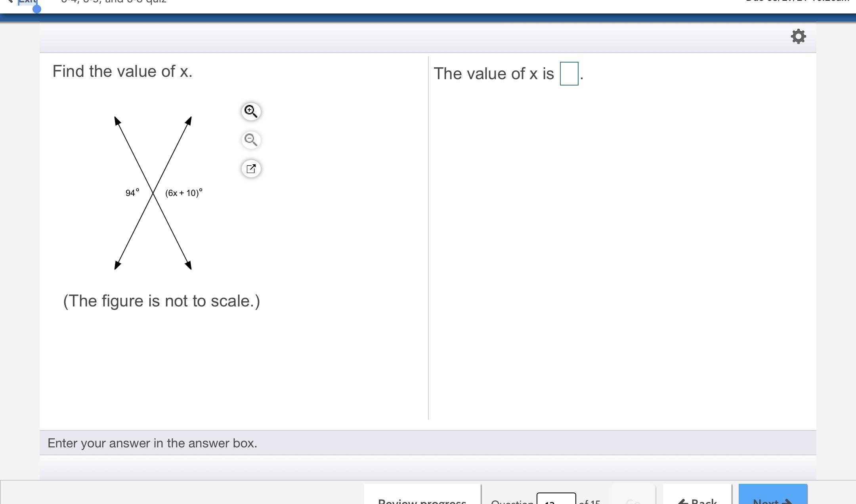Zoom out of the figure
The height and width of the screenshot is (504, 856).
click(x=251, y=140)
